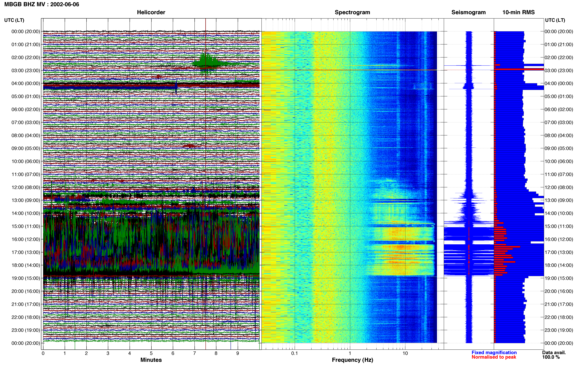This screenshot has width=588, height=368.
Task: Click the '10' frequency axis tick label
Action: [x=405, y=353]
